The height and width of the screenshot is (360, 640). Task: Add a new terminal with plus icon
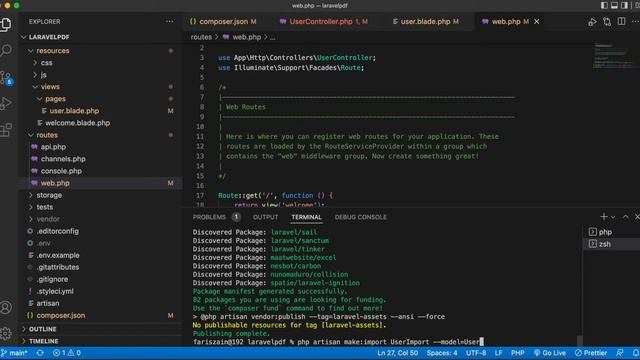pyautogui.click(x=604, y=217)
